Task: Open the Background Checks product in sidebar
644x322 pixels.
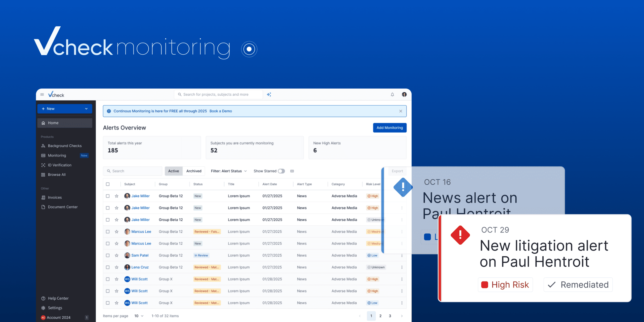Action: tap(64, 145)
